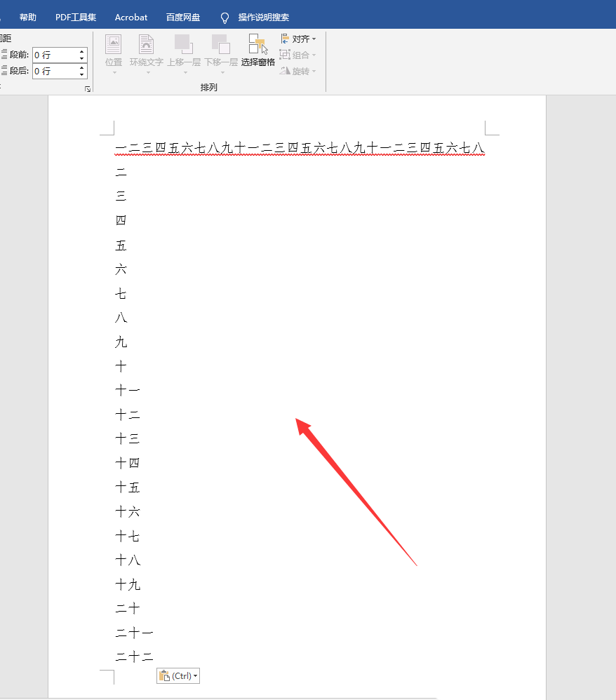Expand the 上移一层 dropdown arrow
This screenshot has height=700, width=616.
tap(185, 72)
